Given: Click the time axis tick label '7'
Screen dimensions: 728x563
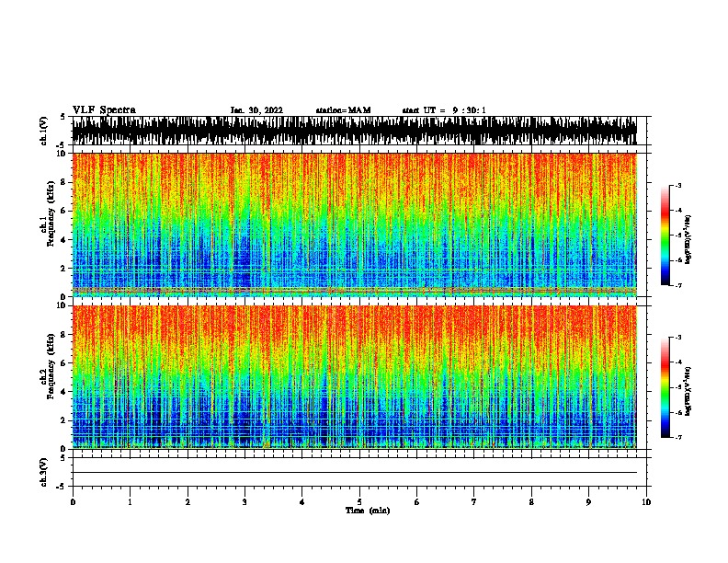Looking at the screenshot, I should click(x=474, y=502).
